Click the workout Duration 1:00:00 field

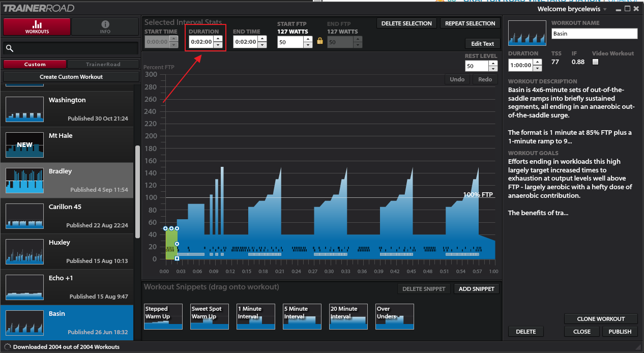tap(520, 65)
